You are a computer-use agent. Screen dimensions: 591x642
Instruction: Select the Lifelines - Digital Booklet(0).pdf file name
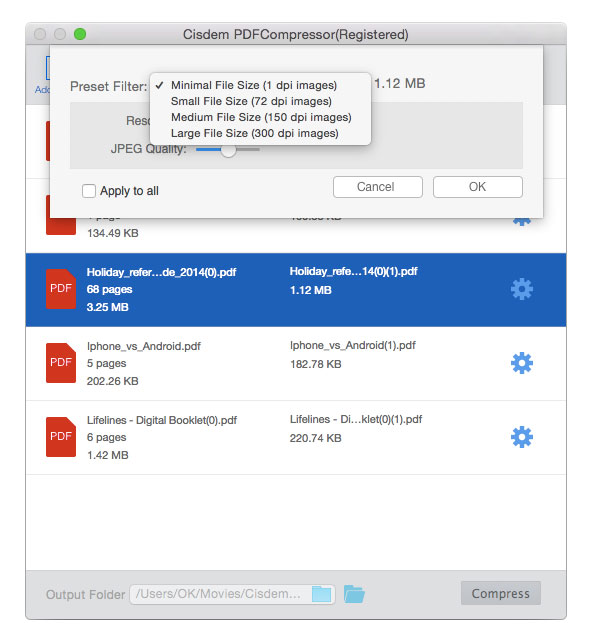pyautogui.click(x=162, y=420)
